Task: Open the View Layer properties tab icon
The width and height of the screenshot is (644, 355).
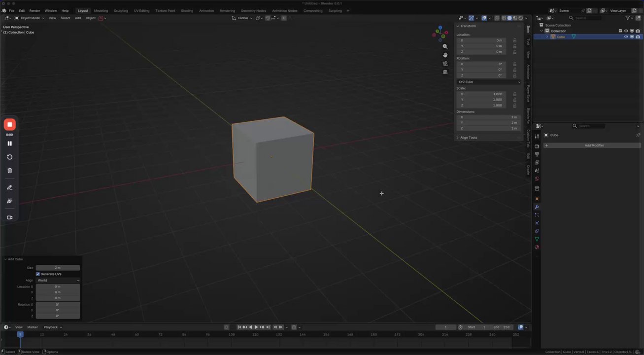Action: pyautogui.click(x=537, y=162)
